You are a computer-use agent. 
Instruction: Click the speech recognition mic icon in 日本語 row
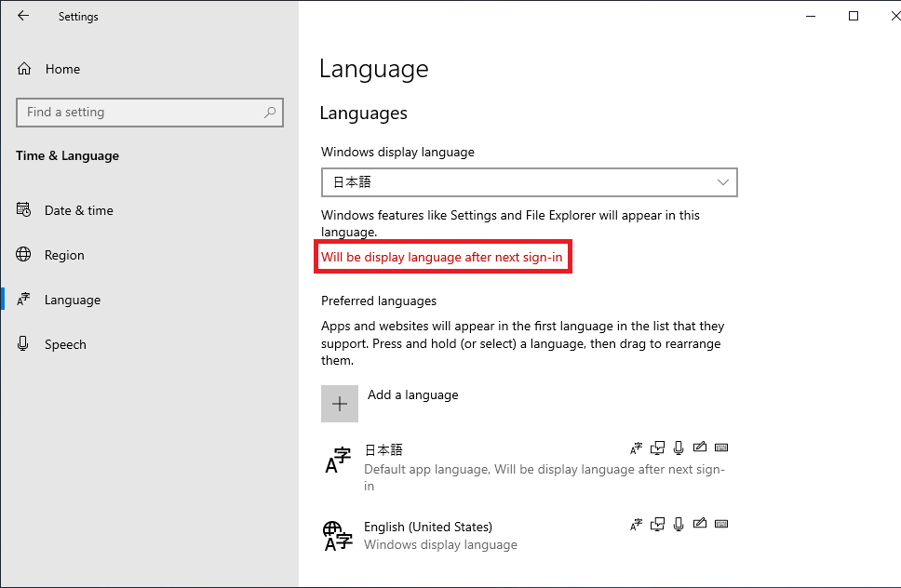click(x=679, y=448)
